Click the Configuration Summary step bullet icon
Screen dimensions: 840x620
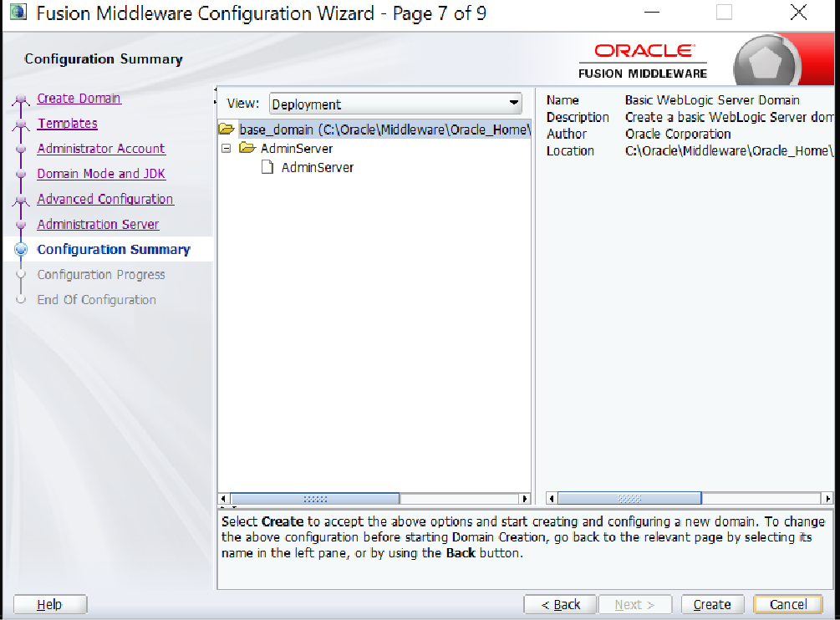22,249
